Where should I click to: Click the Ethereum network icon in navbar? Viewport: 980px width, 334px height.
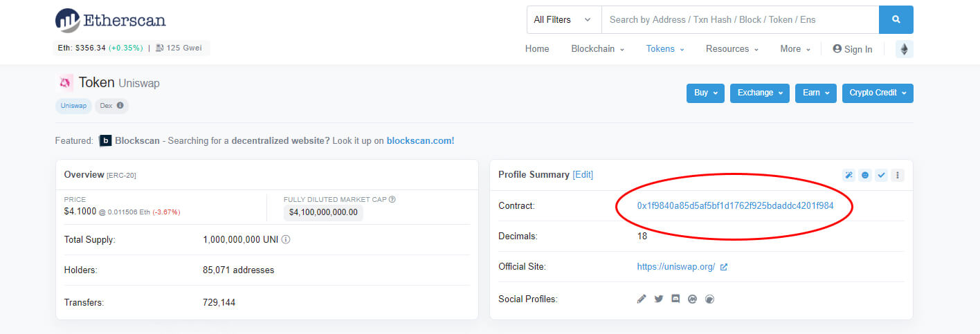[x=905, y=49]
